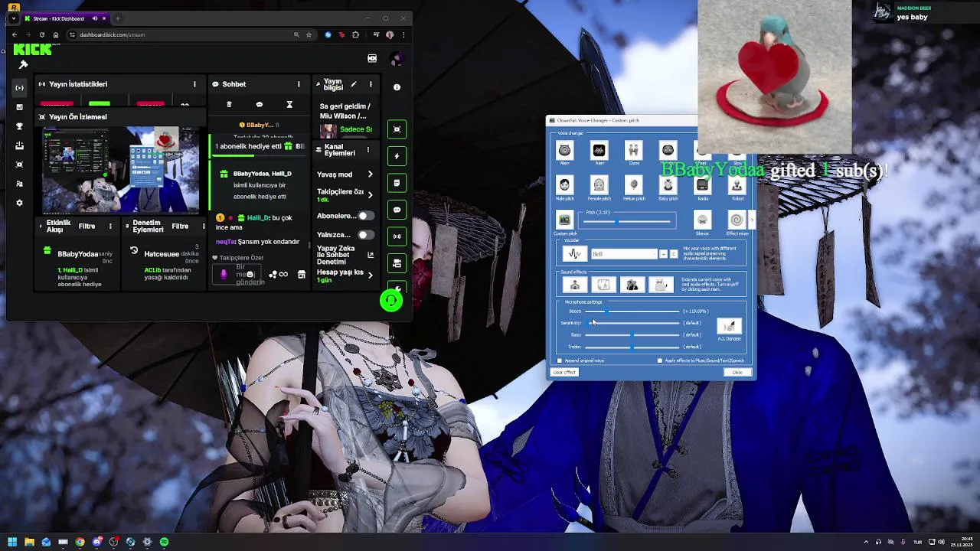Image resolution: width=980 pixels, height=551 pixels.
Task: Open Kanal Eylemleri panel options menu
Action: [367, 150]
